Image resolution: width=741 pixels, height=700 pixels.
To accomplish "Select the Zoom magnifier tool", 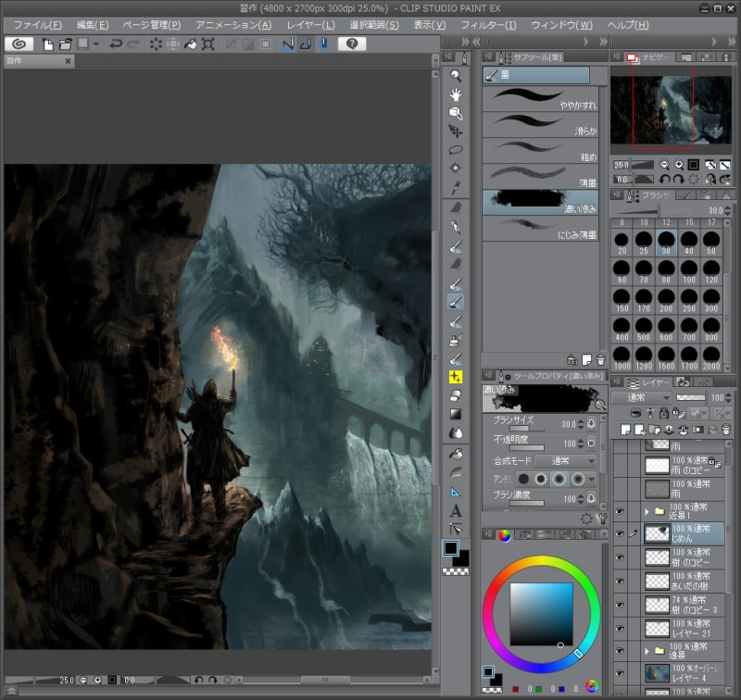I will coord(456,75).
